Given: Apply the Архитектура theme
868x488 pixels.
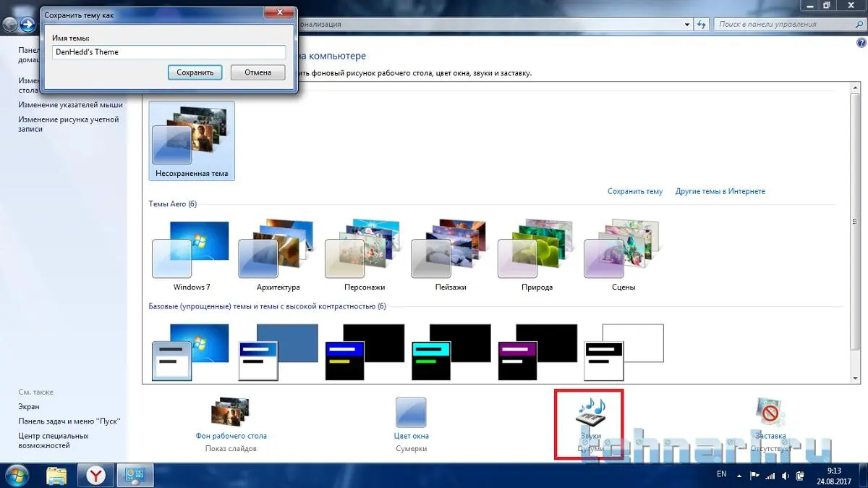Looking at the screenshot, I should (x=278, y=255).
